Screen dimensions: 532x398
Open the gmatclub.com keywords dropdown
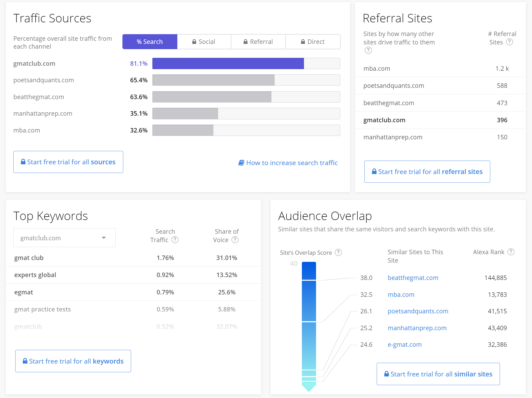64,238
